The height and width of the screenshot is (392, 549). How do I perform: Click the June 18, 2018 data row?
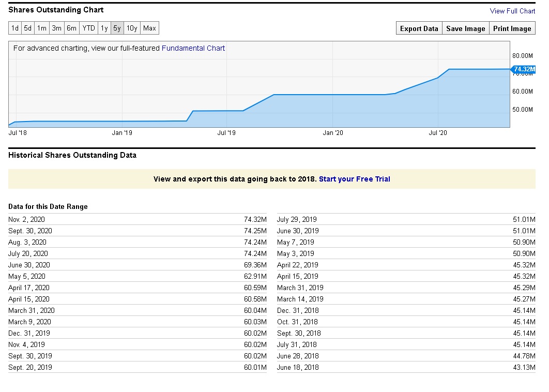click(x=406, y=367)
